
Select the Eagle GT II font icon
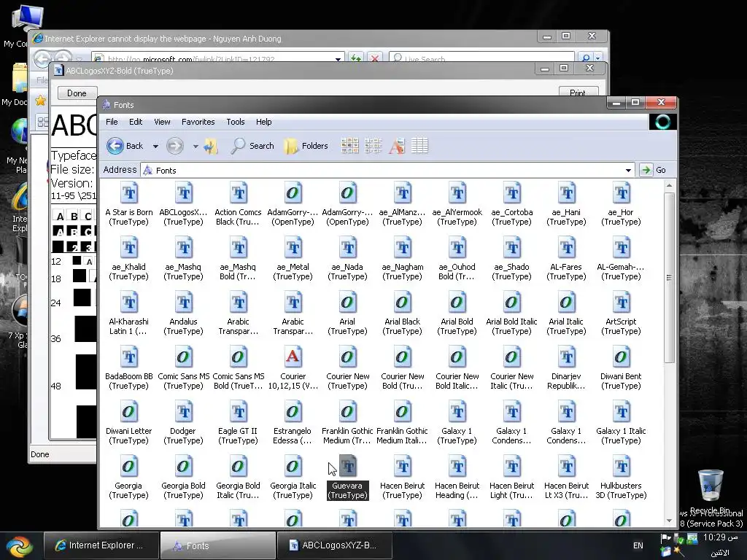[239, 413]
